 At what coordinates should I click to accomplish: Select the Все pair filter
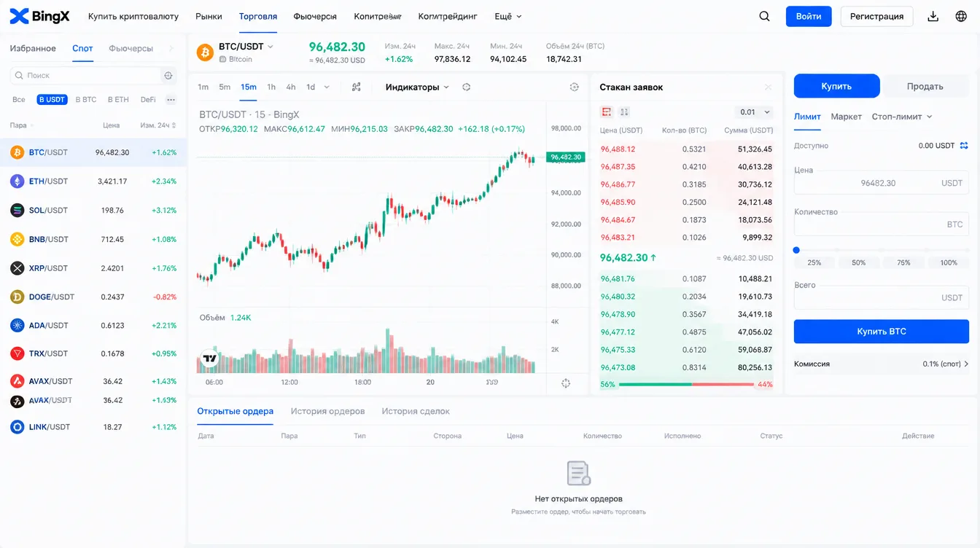tap(19, 100)
